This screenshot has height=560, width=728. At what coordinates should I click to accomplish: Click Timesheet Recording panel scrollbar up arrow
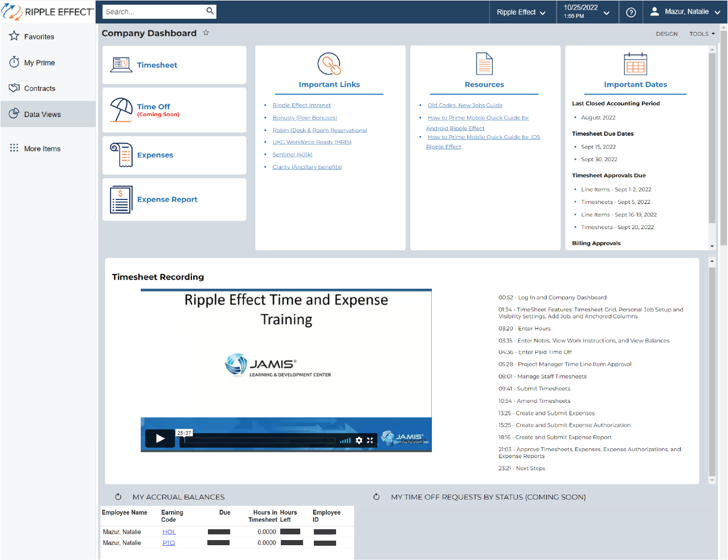tap(712, 261)
